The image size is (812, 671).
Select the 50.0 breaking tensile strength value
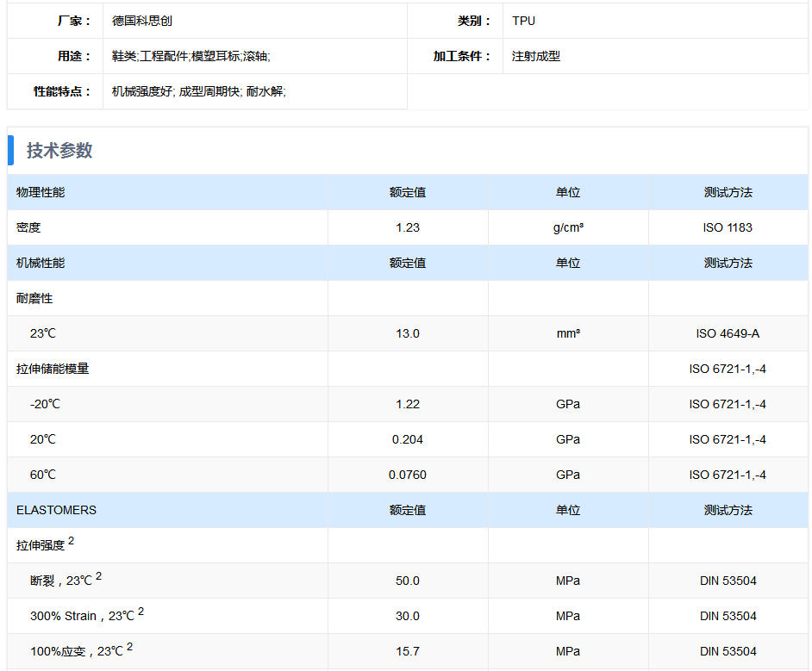tap(408, 581)
